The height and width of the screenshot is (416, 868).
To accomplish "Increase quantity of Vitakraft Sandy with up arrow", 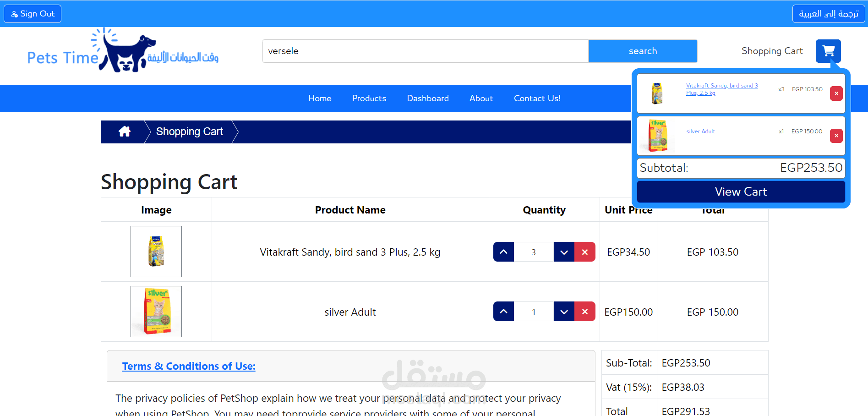I will [503, 252].
